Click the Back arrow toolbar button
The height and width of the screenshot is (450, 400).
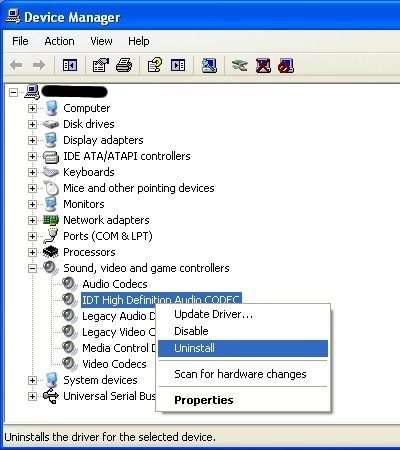pos(16,65)
